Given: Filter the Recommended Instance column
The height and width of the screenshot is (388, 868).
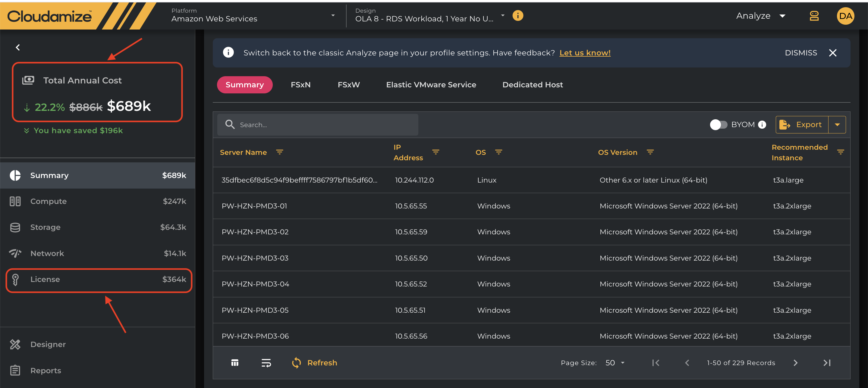Looking at the screenshot, I should click(840, 152).
